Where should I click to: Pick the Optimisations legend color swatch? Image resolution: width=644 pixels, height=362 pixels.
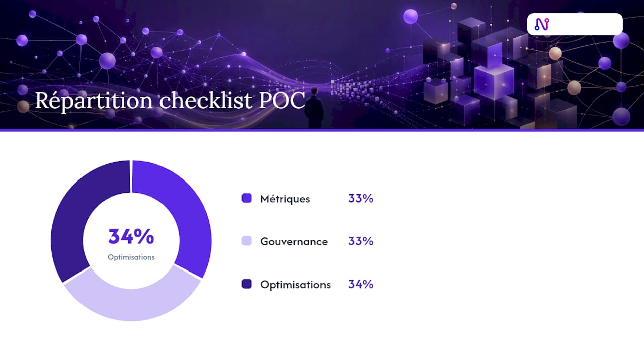point(247,284)
